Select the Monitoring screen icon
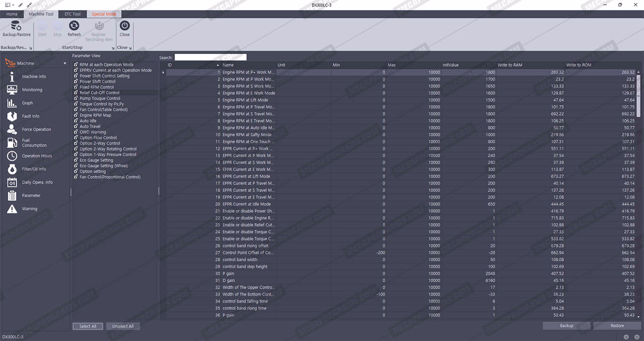The width and height of the screenshot is (644, 341). tap(12, 90)
